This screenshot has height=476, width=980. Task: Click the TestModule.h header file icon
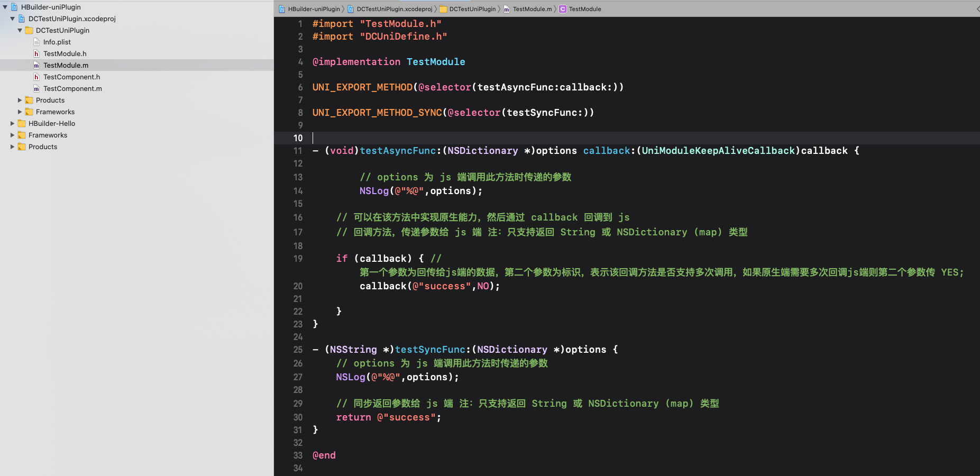tap(36, 53)
